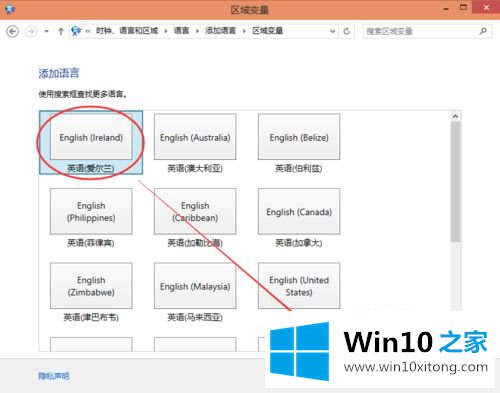Screen dimensions: 500x393
Task: Click the 英语(津巴布韦) label
Action: pos(91,317)
